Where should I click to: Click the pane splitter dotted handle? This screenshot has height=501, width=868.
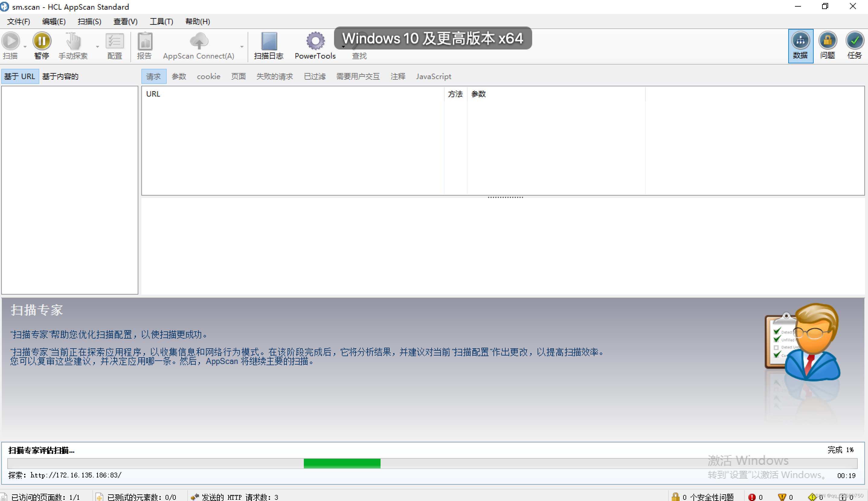click(x=505, y=197)
